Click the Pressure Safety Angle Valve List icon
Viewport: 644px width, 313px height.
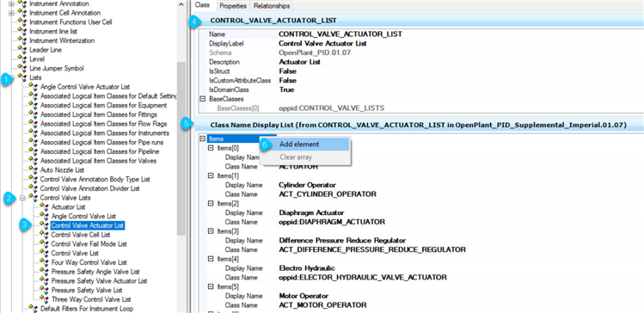coord(45,272)
